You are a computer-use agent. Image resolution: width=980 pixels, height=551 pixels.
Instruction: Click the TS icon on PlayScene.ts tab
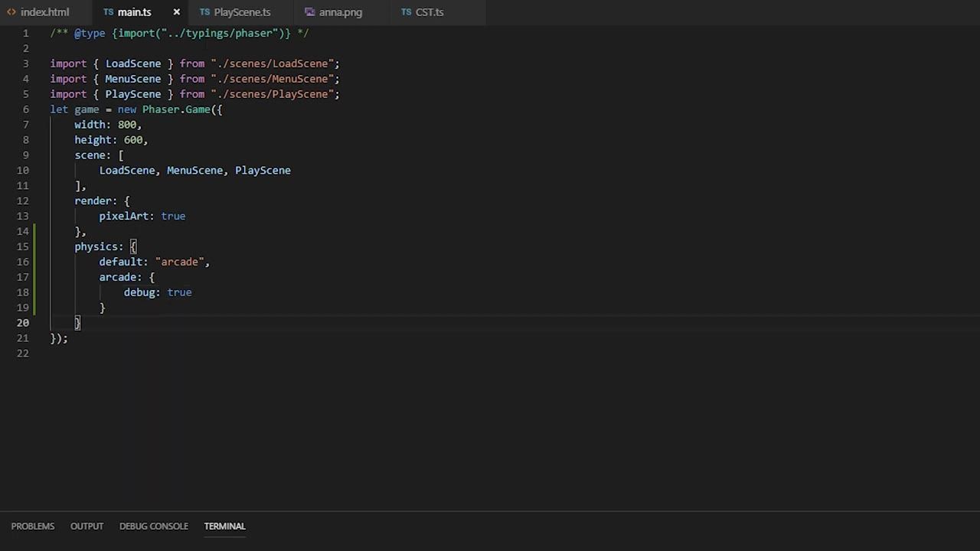pyautogui.click(x=204, y=12)
